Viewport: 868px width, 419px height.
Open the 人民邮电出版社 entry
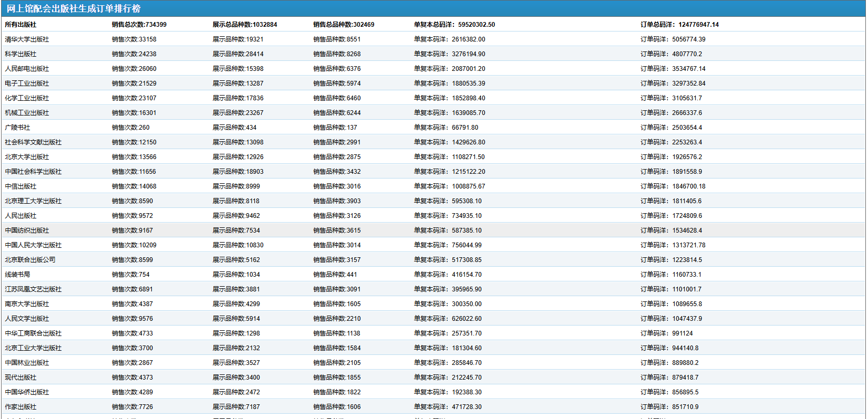coord(27,69)
